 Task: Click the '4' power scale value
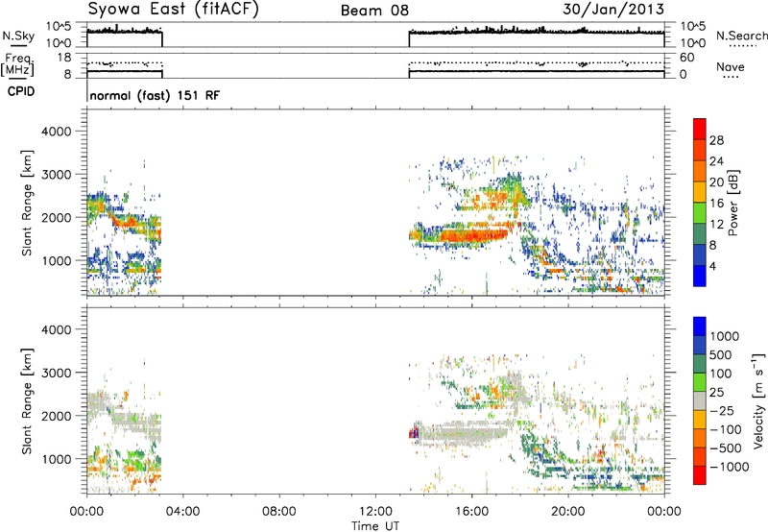713,266
